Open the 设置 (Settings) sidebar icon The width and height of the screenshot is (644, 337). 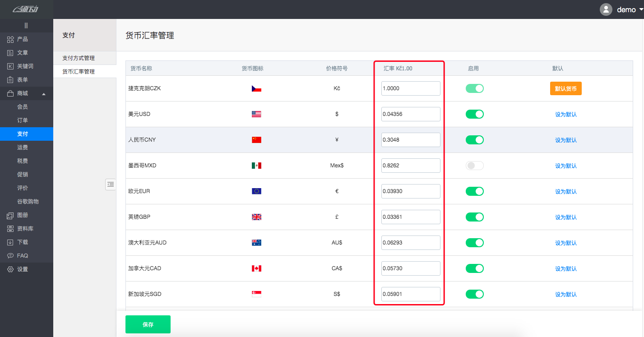[10, 269]
